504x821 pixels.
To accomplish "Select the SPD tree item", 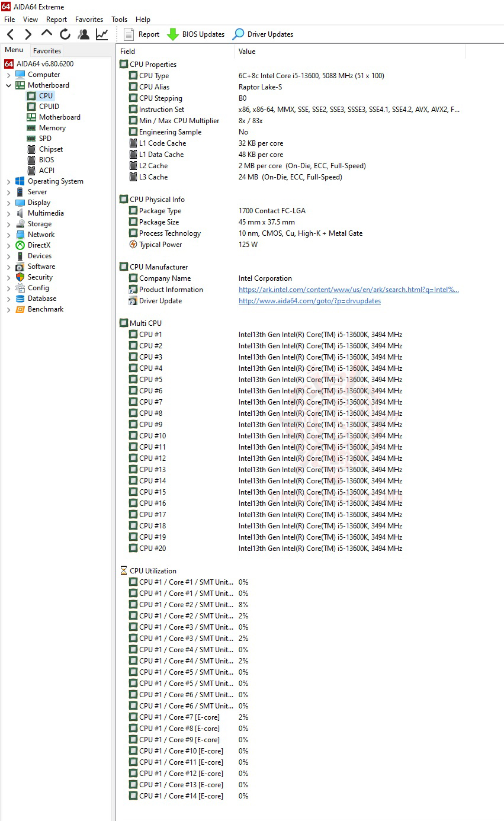I will (45, 139).
